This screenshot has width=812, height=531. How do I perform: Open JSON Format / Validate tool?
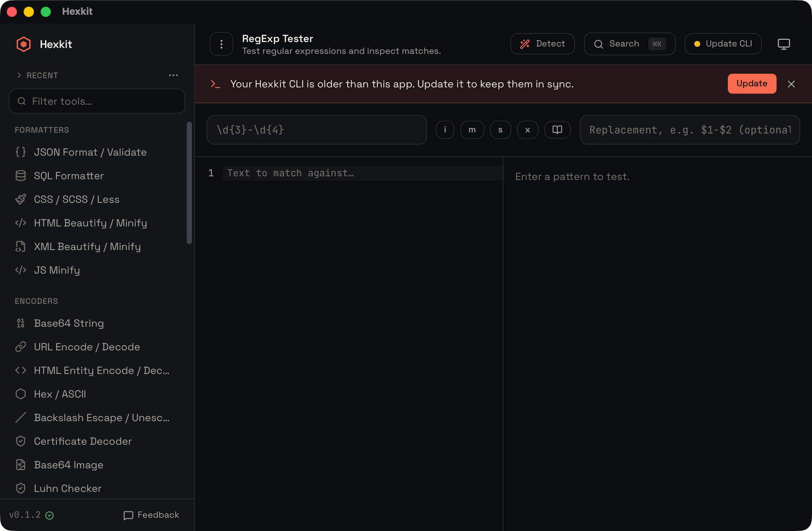(x=97, y=152)
